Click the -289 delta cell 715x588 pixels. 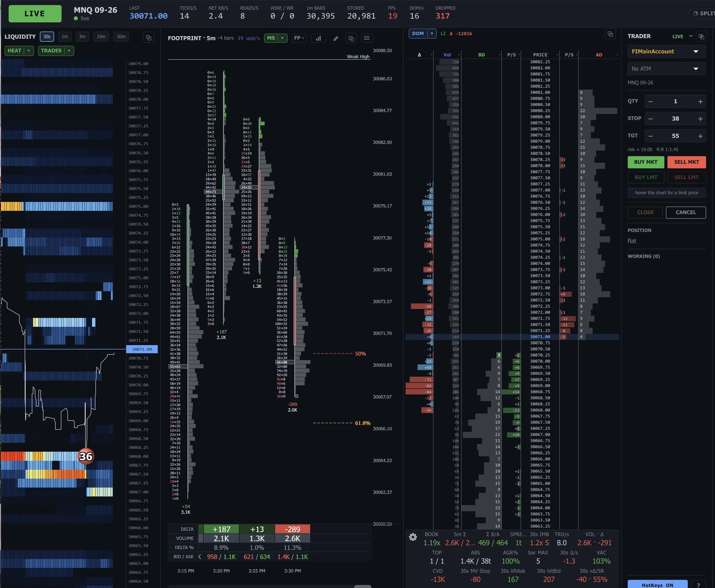[x=292, y=529]
